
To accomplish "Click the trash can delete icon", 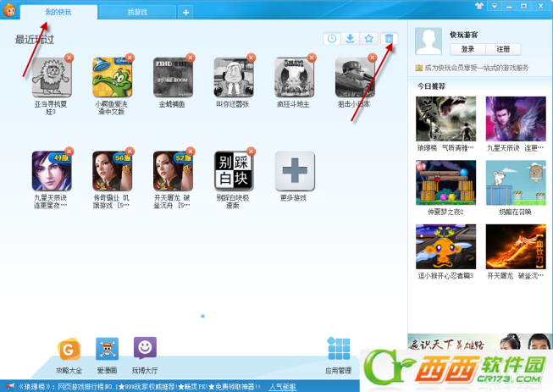I will click(x=389, y=38).
